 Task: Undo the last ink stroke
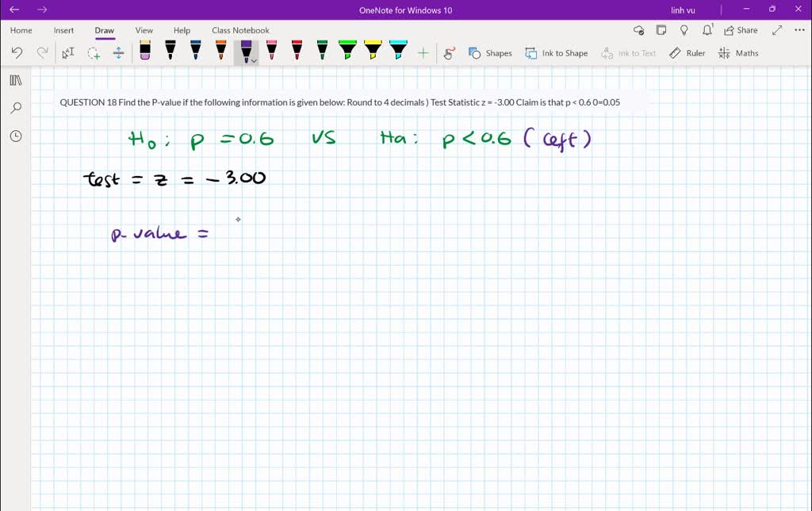[x=16, y=52]
